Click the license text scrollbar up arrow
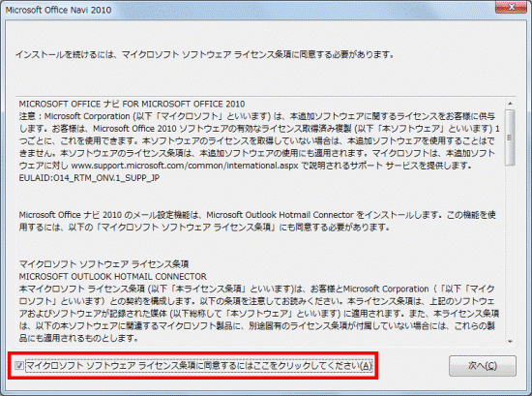 click(x=510, y=104)
